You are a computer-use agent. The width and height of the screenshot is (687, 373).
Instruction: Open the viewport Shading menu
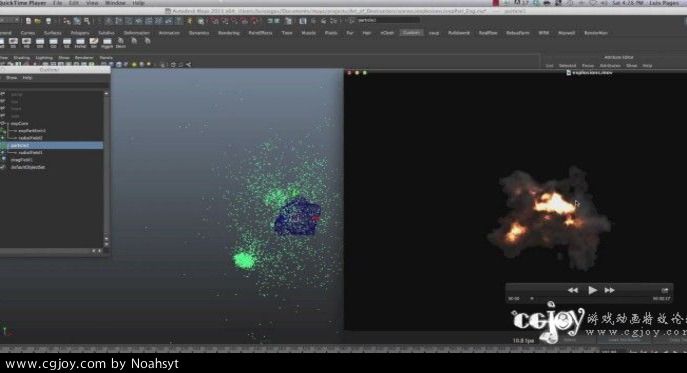[x=21, y=58]
